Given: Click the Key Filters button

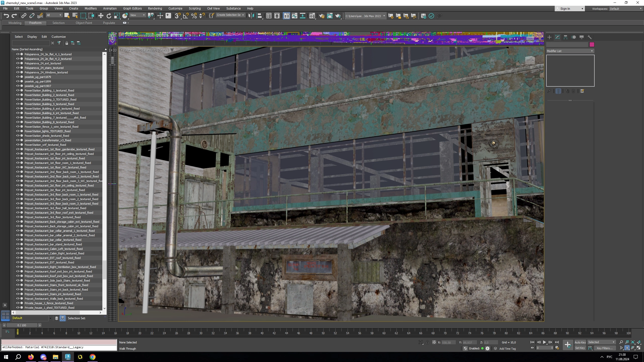Looking at the screenshot, I should click(x=604, y=348).
